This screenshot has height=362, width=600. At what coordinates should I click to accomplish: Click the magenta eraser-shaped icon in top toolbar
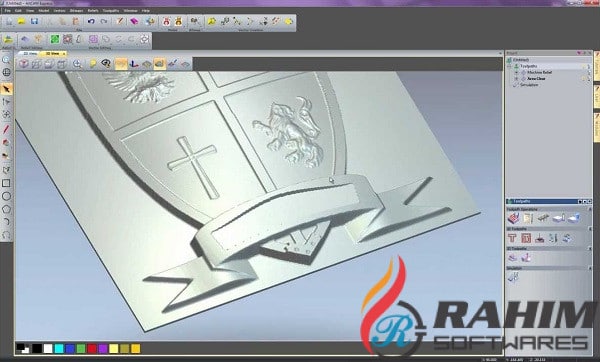134,21
